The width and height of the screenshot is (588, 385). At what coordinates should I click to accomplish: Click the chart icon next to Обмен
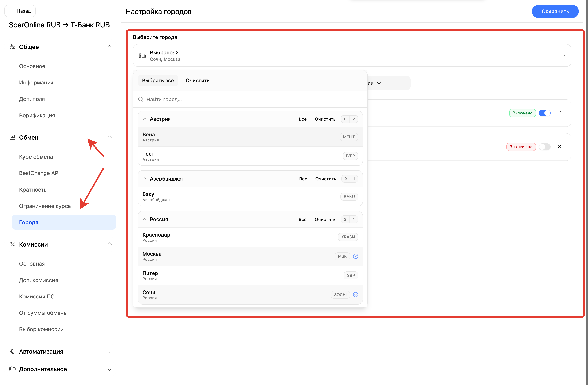coord(12,137)
